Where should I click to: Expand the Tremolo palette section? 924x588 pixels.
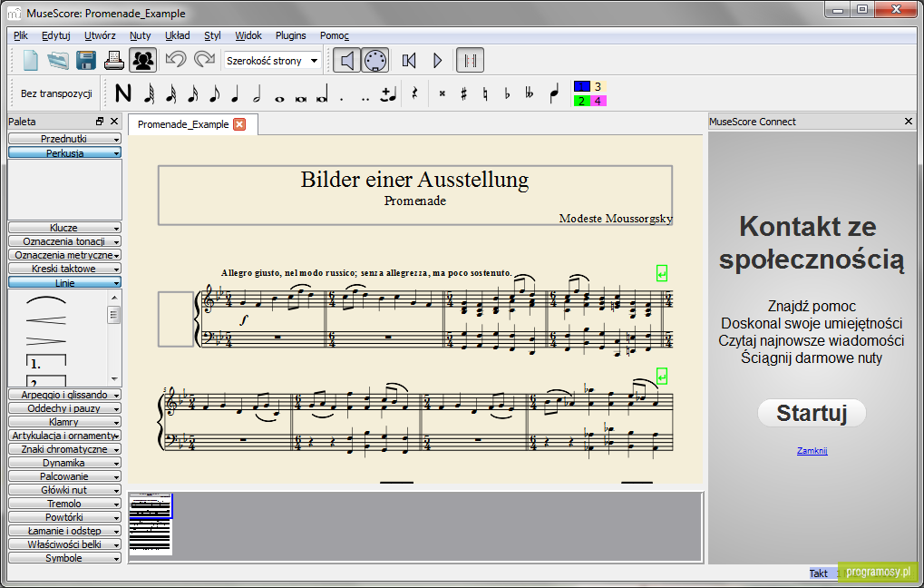[x=64, y=504]
